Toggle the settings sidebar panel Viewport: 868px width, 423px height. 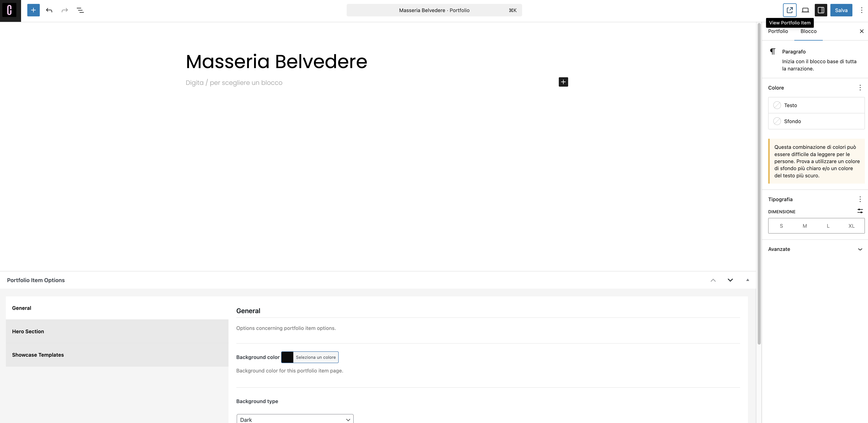click(821, 10)
